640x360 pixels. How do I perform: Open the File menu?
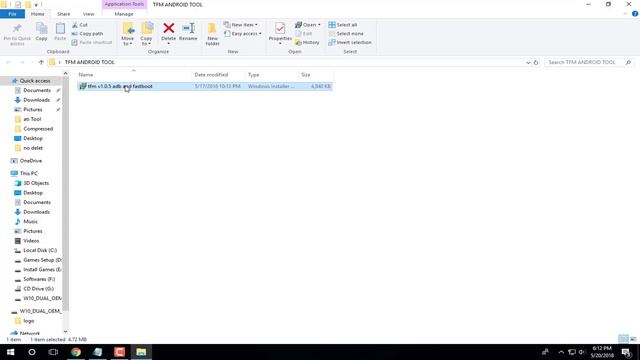pyautogui.click(x=12, y=14)
